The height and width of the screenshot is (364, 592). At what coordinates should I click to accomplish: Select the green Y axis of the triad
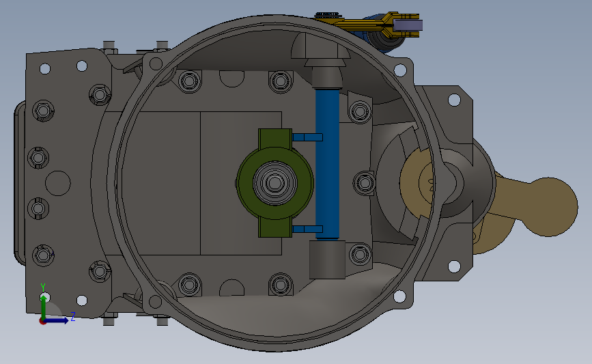pyautogui.click(x=44, y=307)
